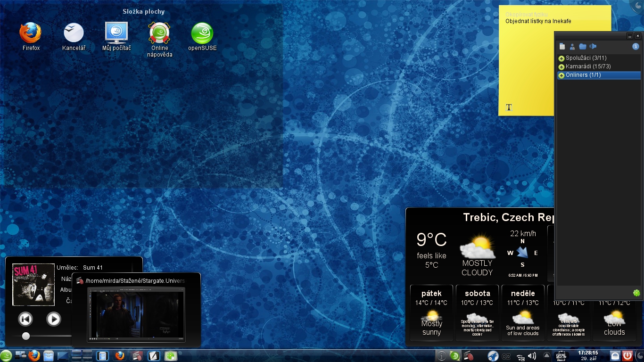644x362 pixels.
Task: Click the lock screen button on panel
Action: (x=615, y=356)
